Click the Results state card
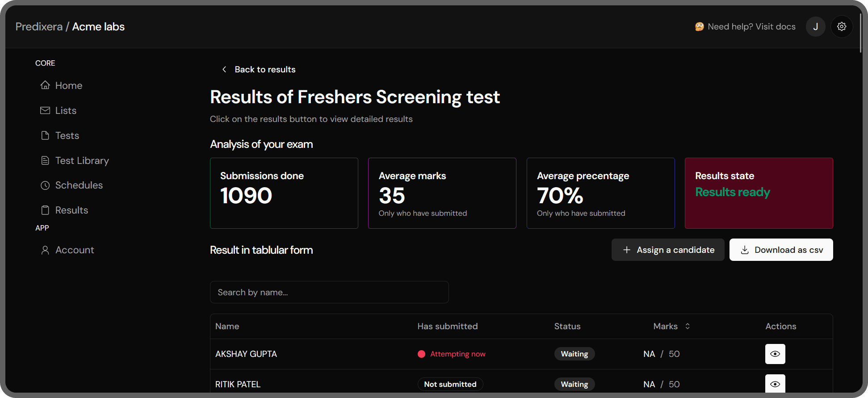Viewport: 868px width, 398px height. 759,193
